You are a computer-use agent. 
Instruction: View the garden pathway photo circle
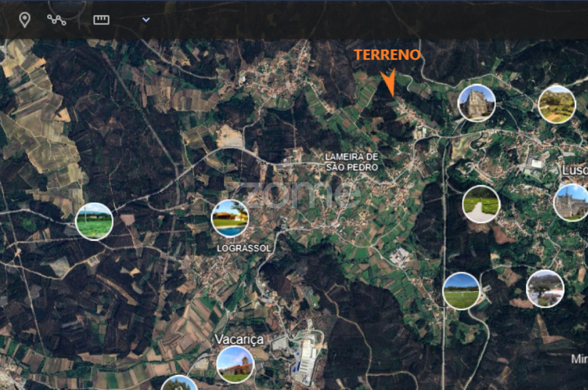(x=481, y=204)
